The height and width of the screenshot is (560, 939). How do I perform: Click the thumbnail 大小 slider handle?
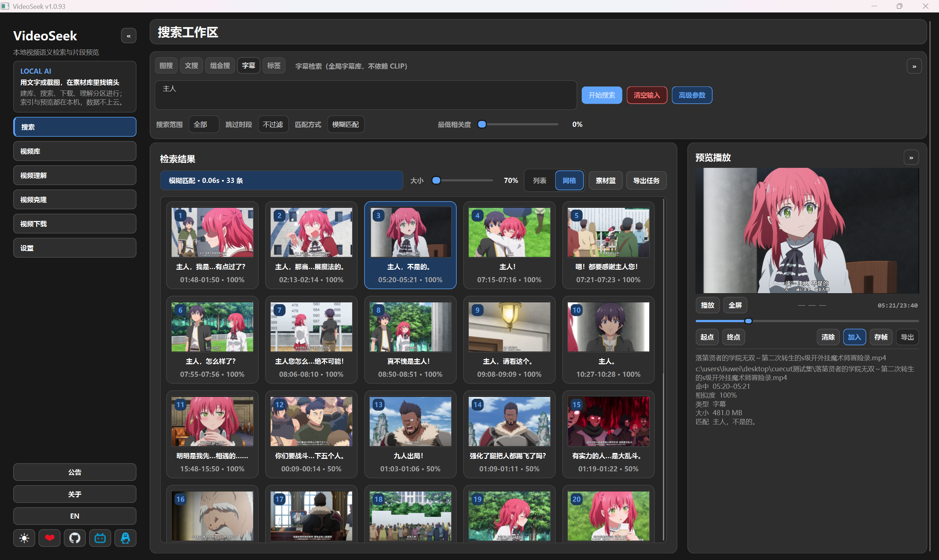click(x=436, y=180)
